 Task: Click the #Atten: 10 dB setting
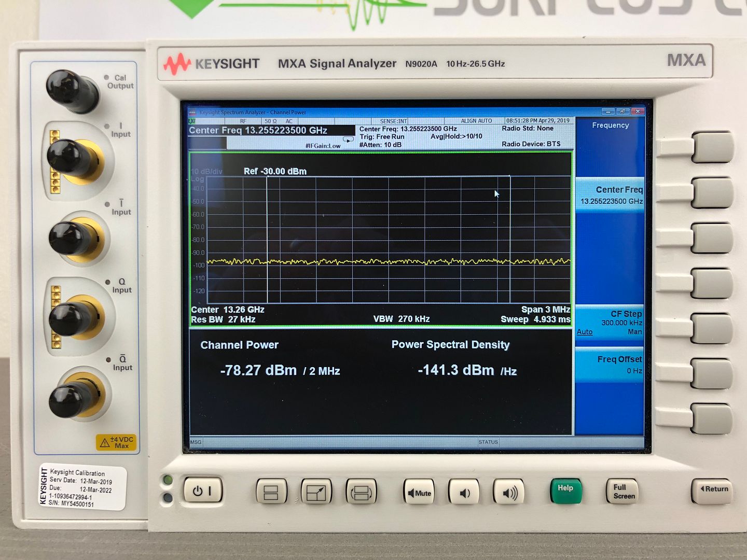point(380,145)
